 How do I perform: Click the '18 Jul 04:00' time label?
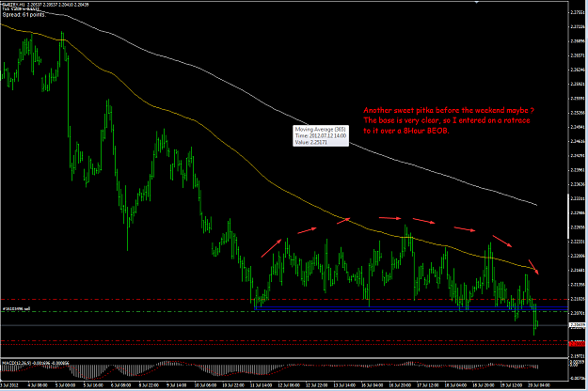click(x=455, y=385)
